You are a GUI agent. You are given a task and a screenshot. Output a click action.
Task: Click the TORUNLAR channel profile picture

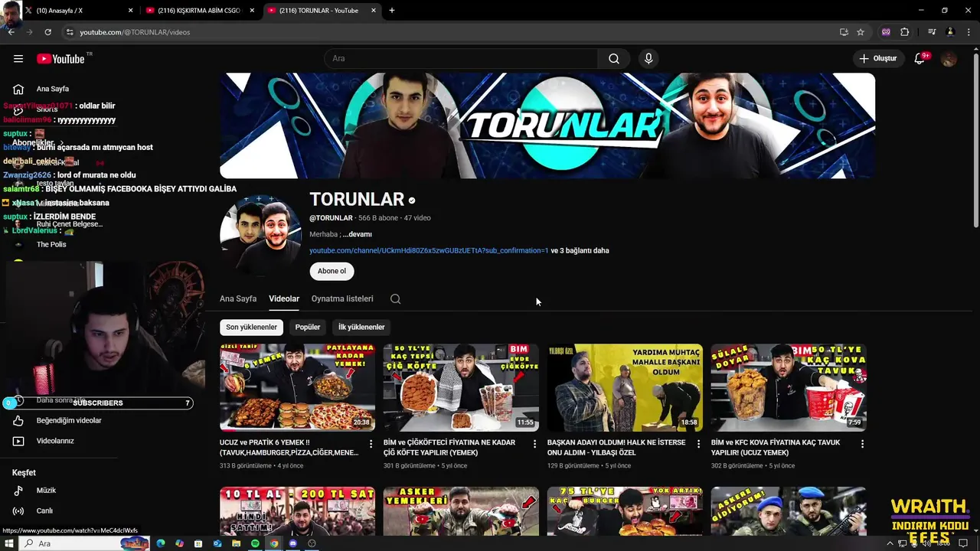pyautogui.click(x=260, y=236)
